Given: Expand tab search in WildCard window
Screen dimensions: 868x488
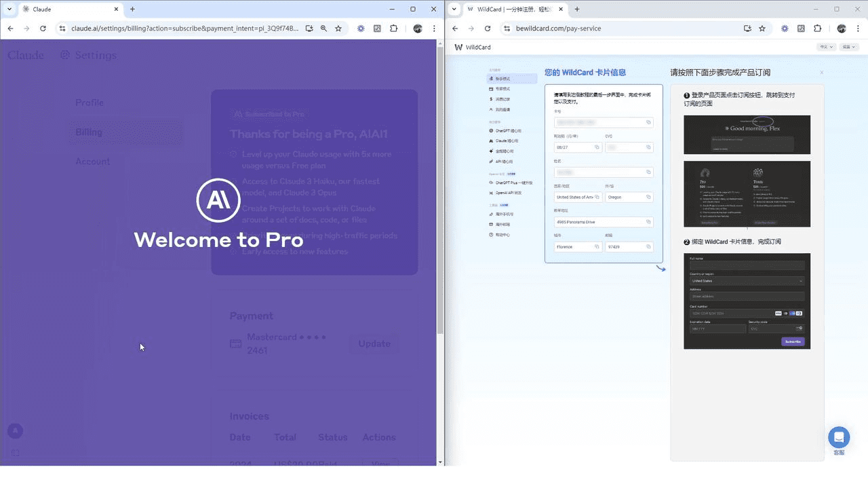Looking at the screenshot, I should point(454,10).
